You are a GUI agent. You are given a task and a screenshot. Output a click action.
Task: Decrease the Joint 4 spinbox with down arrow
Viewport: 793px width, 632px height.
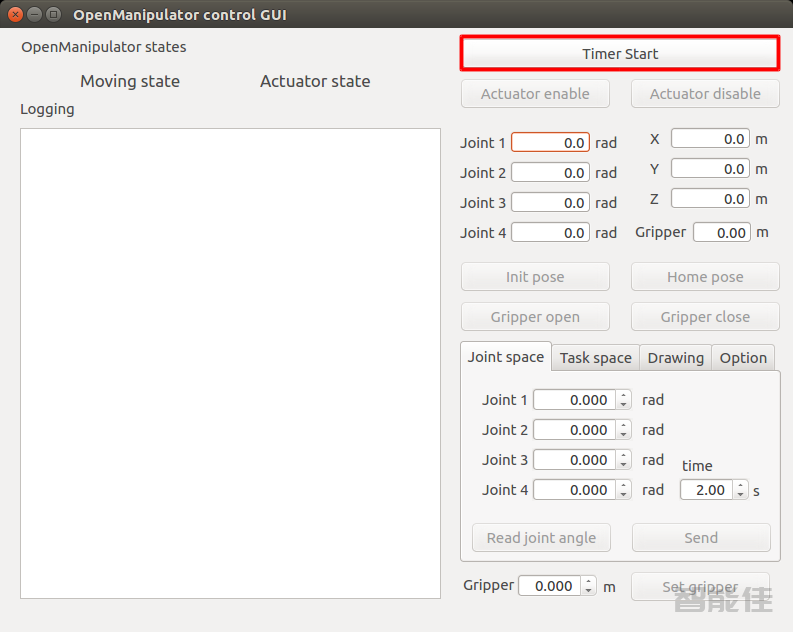(x=624, y=494)
